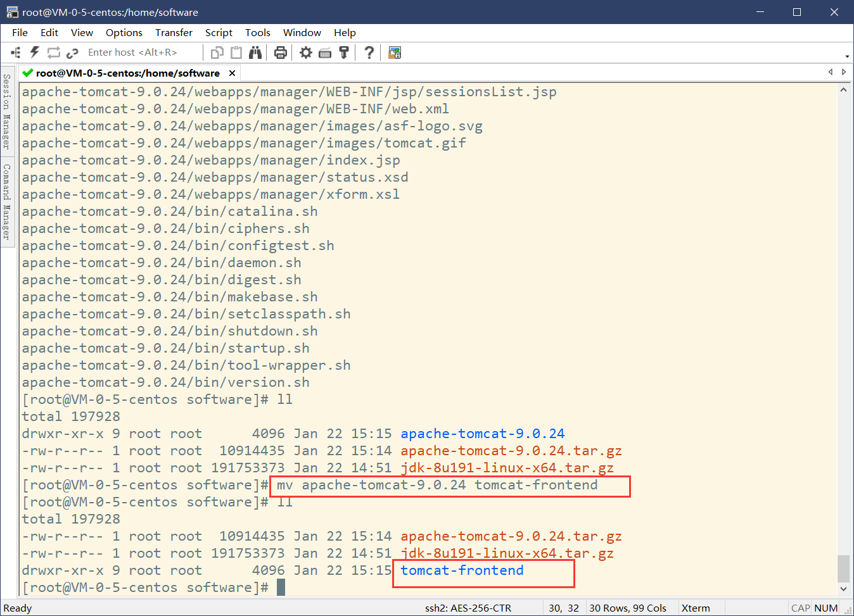Screen dimensions: 854x616
Task: Open the Transfer menu
Action: (x=174, y=32)
